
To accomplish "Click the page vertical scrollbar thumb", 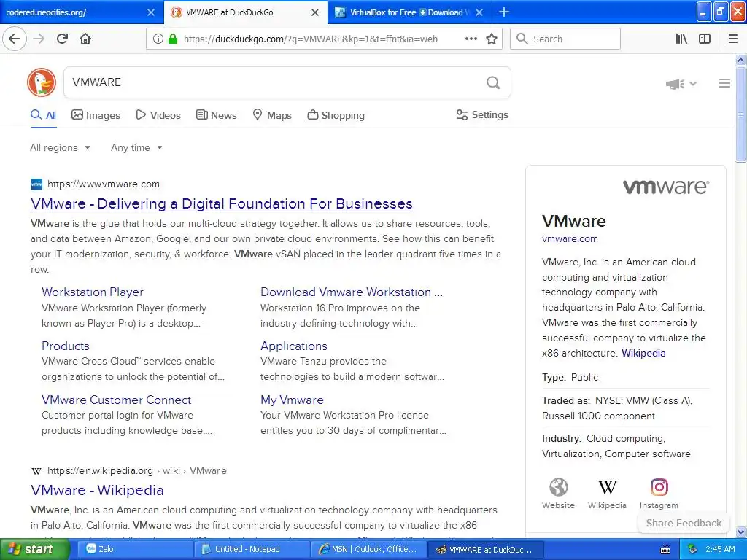I will click(741, 114).
